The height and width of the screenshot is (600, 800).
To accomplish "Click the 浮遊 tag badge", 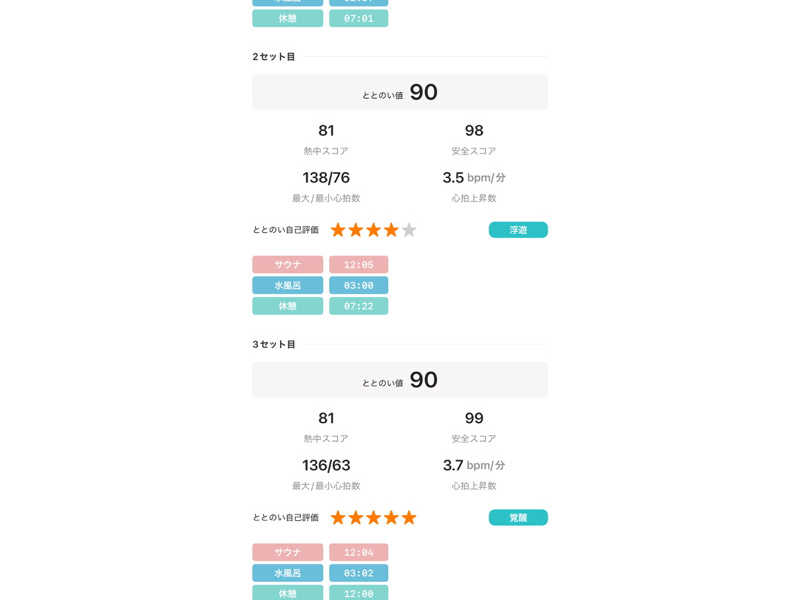I will point(518,230).
